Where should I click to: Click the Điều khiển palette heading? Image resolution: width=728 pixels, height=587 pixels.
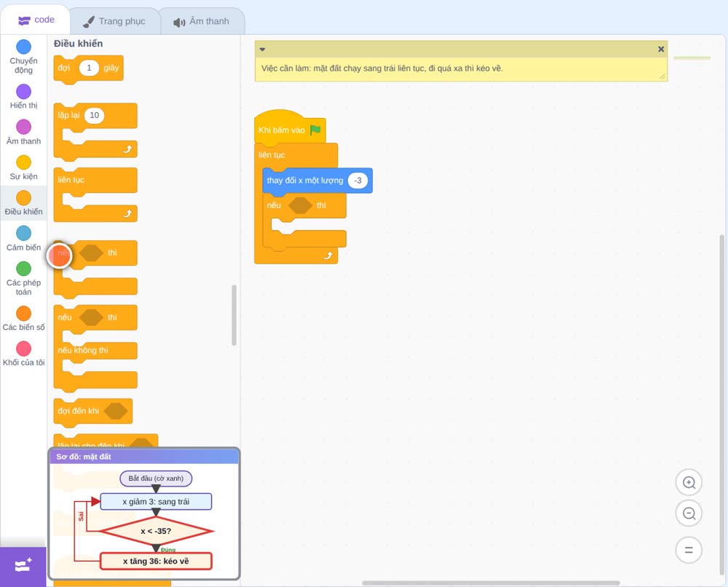[78, 44]
